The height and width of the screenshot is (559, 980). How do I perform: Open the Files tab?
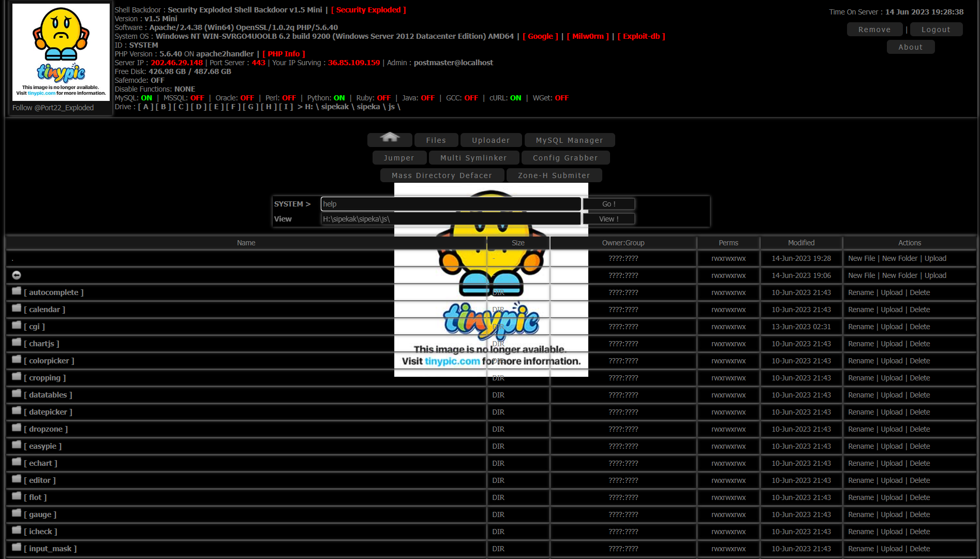436,140
